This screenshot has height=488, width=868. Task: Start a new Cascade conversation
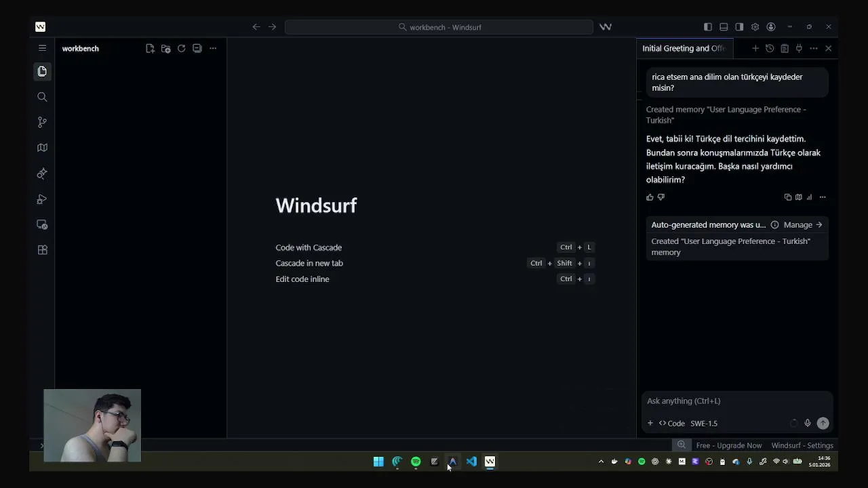[x=755, y=48]
